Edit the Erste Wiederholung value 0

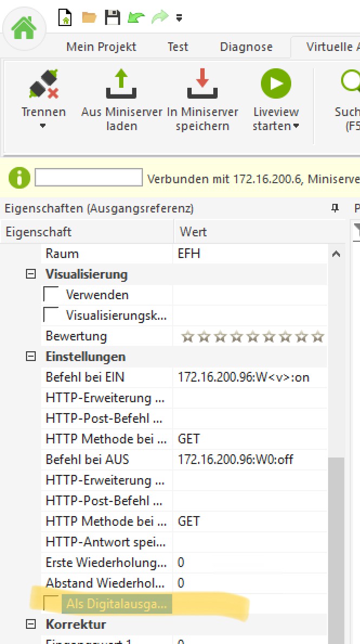click(x=250, y=562)
